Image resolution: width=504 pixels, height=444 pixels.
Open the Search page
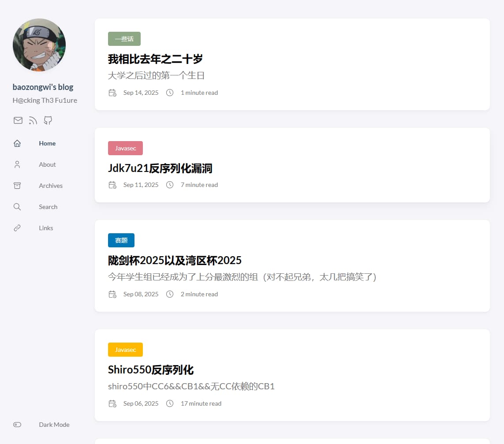tap(48, 206)
